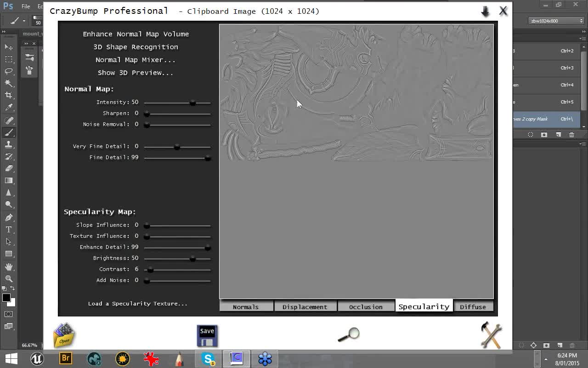Open the Photoshop File menu
This screenshot has height=368, width=588.
coord(26,6)
